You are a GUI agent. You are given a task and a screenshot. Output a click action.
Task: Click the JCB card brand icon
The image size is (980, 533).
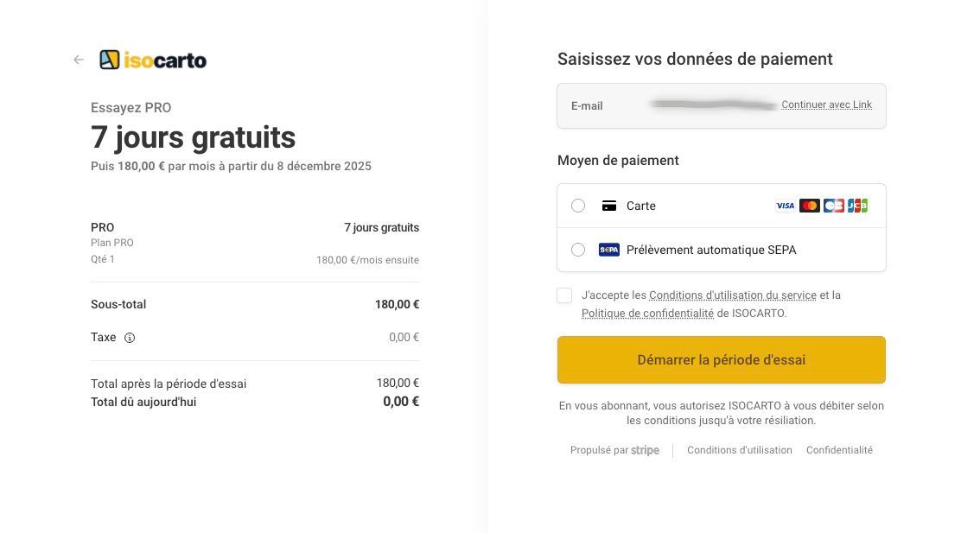pyautogui.click(x=856, y=205)
